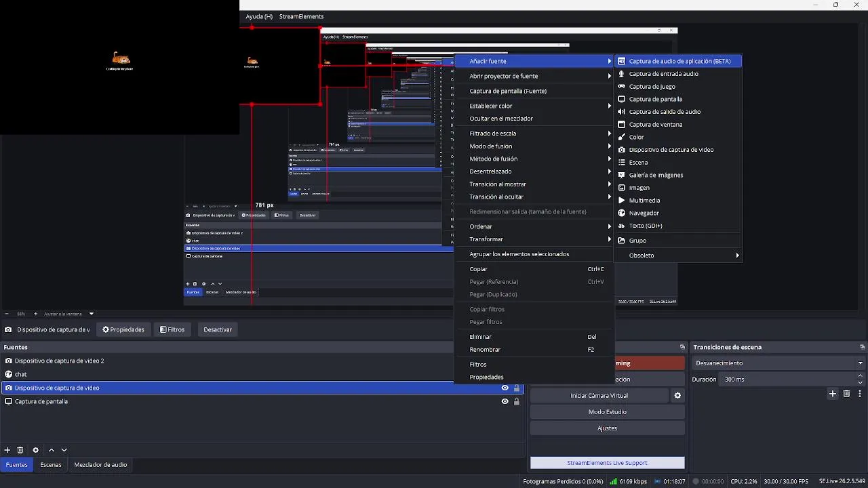Expand the Transformar submenu
This screenshot has width=868, height=488.
(534, 239)
